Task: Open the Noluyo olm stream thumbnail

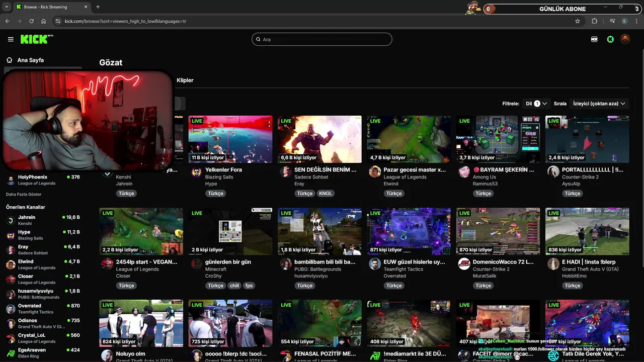Action: (x=141, y=323)
